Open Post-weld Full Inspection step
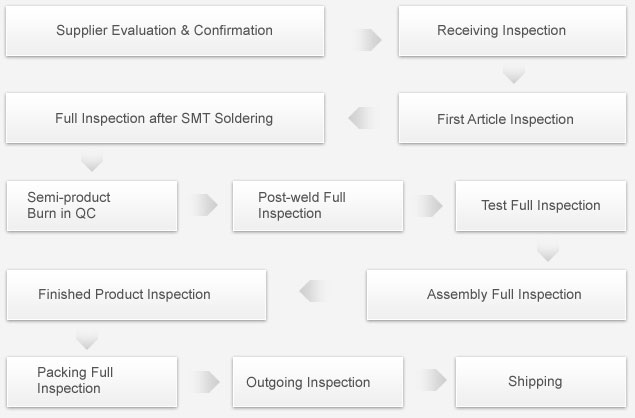Screen dimensions: 635x418 tap(318, 206)
